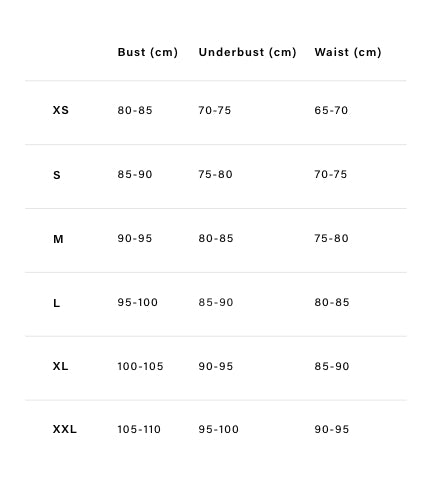The image size is (430, 482).
Task: Click XXL bust value 105-110
Action: coord(139,429)
